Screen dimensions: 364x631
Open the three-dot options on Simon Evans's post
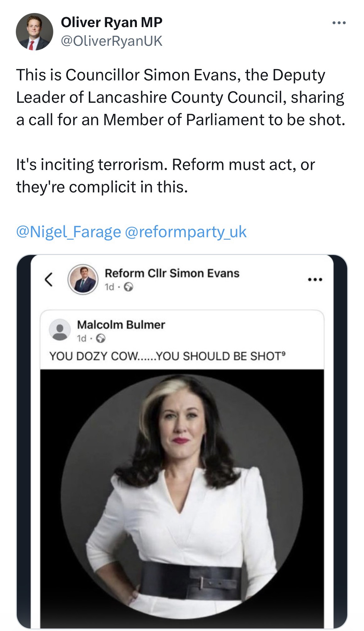315,280
